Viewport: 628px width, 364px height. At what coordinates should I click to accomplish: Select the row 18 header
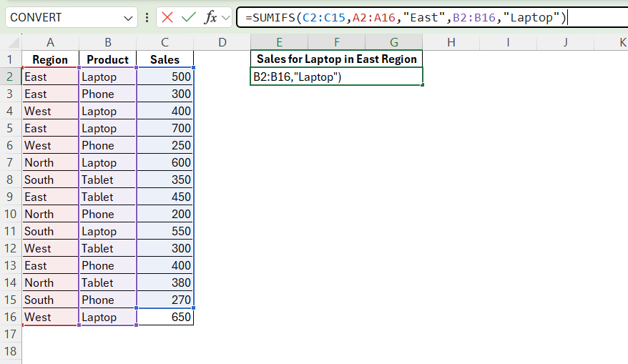point(11,351)
